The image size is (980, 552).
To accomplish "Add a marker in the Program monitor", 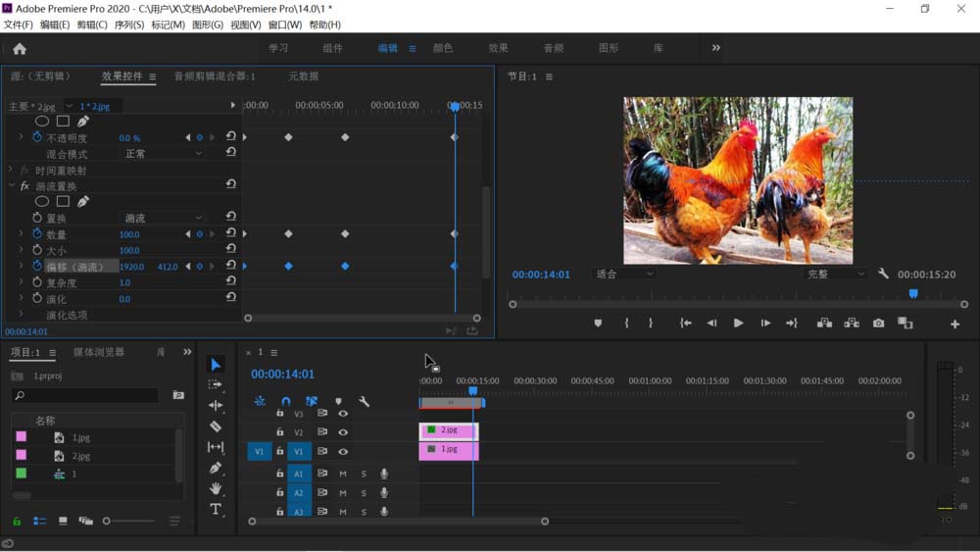I will tap(598, 323).
